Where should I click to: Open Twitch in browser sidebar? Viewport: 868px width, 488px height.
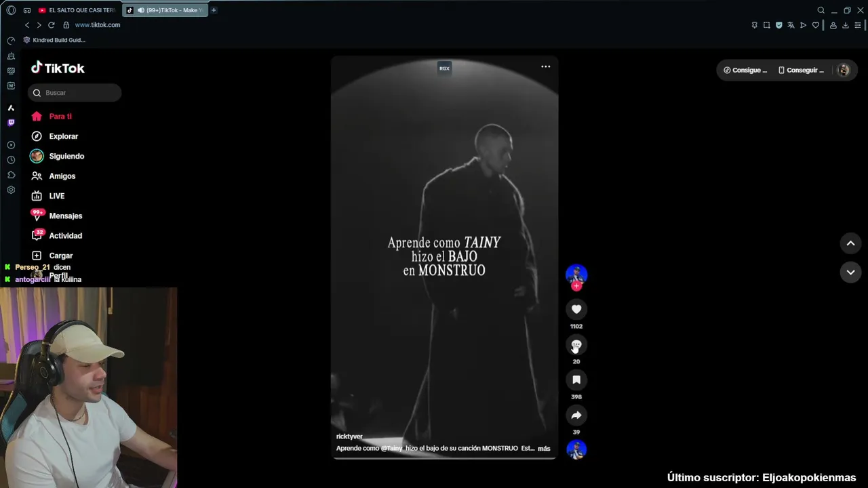[11, 123]
